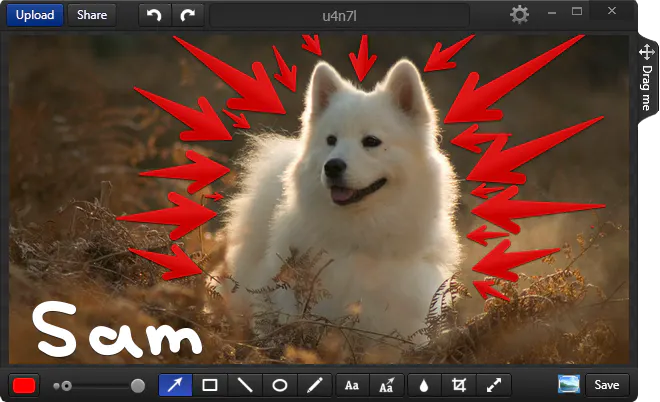Select the Text with arrow tool

tap(387, 385)
